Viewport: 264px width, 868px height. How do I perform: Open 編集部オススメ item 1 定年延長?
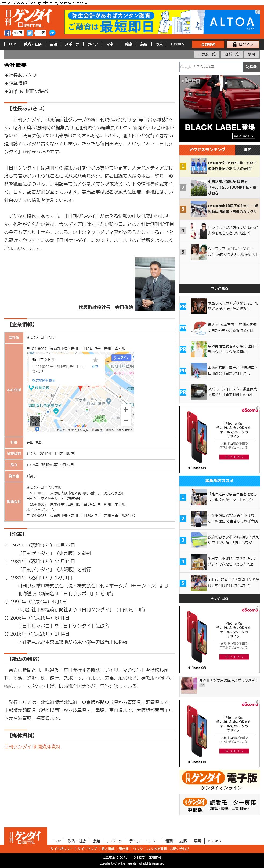(219, 497)
